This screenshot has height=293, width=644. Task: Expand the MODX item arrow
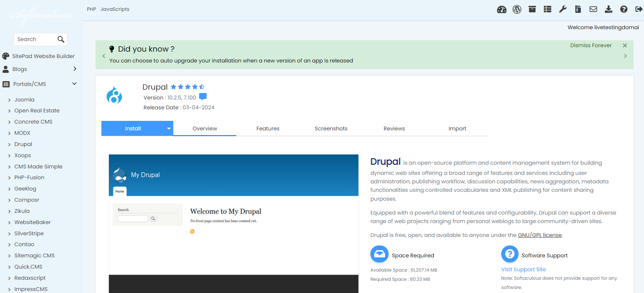(x=9, y=133)
